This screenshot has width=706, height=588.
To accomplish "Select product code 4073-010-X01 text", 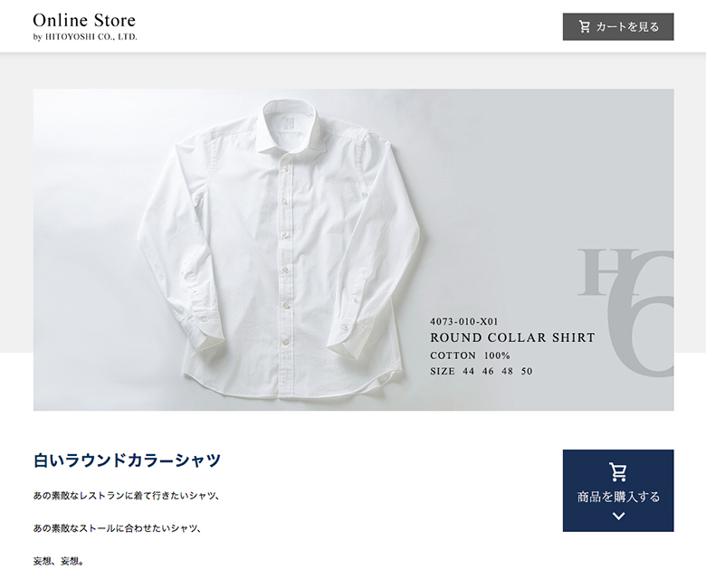I will [x=464, y=322].
